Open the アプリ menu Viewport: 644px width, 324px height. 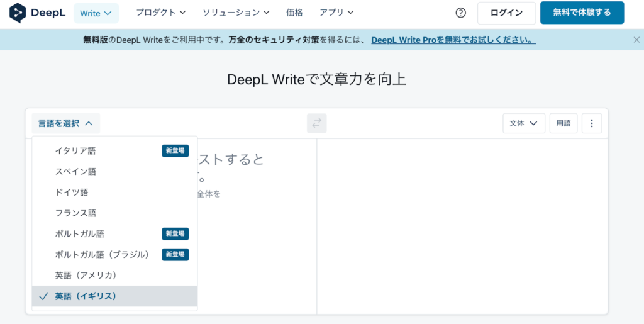336,13
